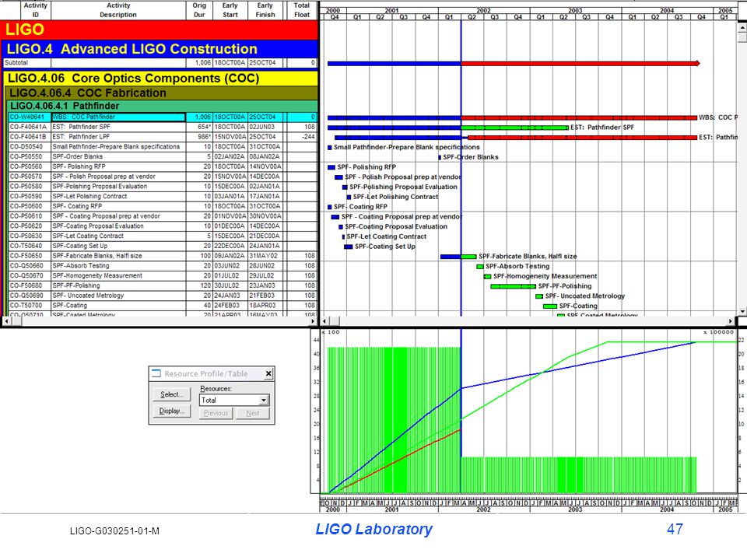Select SPF-Coating Set Up table row
The image size is (747, 560).
[163, 247]
